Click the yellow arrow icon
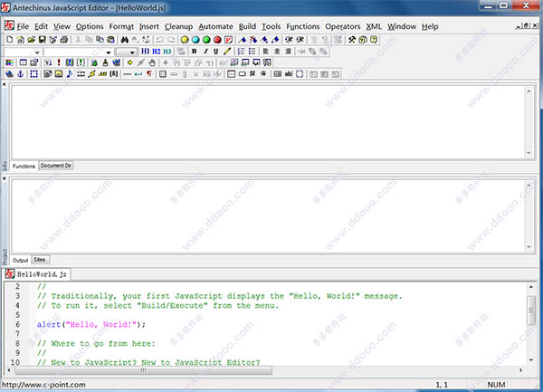 click(x=129, y=62)
